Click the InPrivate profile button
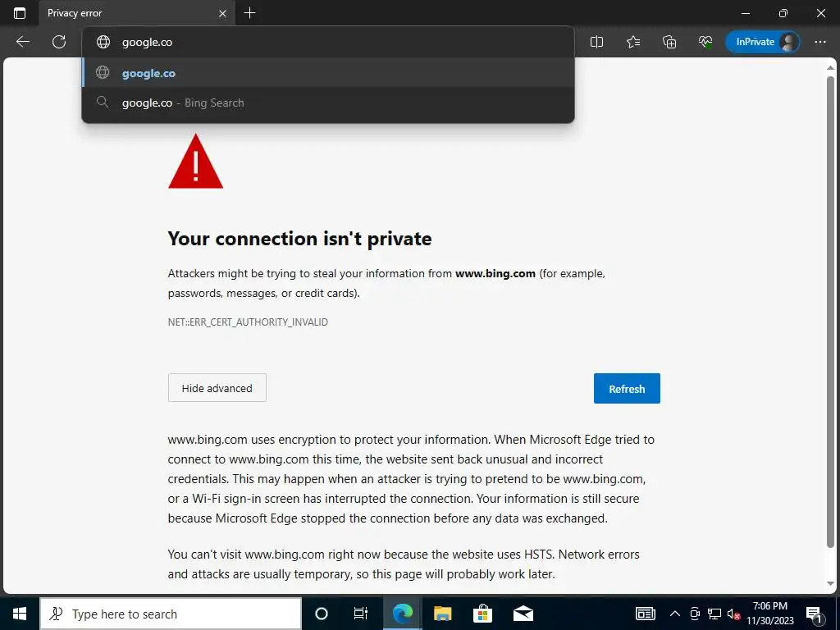The image size is (840, 630). click(762, 42)
